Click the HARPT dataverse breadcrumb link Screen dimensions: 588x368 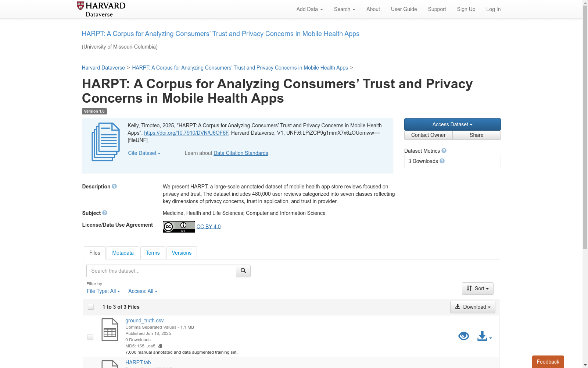pyautogui.click(x=240, y=68)
